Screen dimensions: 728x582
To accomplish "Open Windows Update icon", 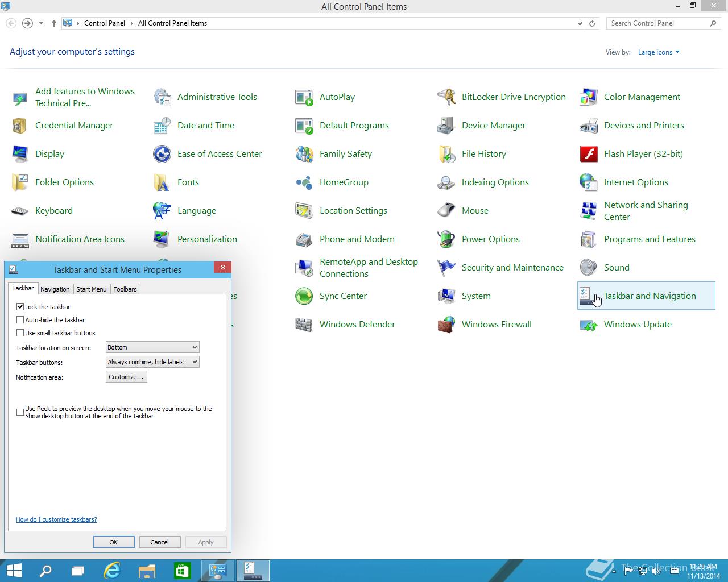I will [589, 325].
